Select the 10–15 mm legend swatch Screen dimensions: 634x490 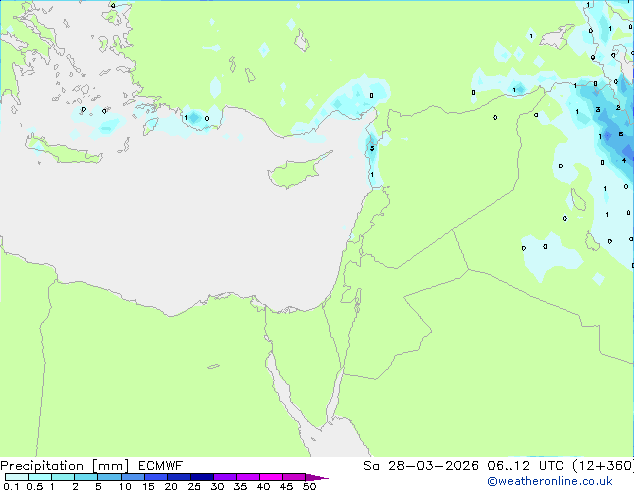(x=132, y=477)
